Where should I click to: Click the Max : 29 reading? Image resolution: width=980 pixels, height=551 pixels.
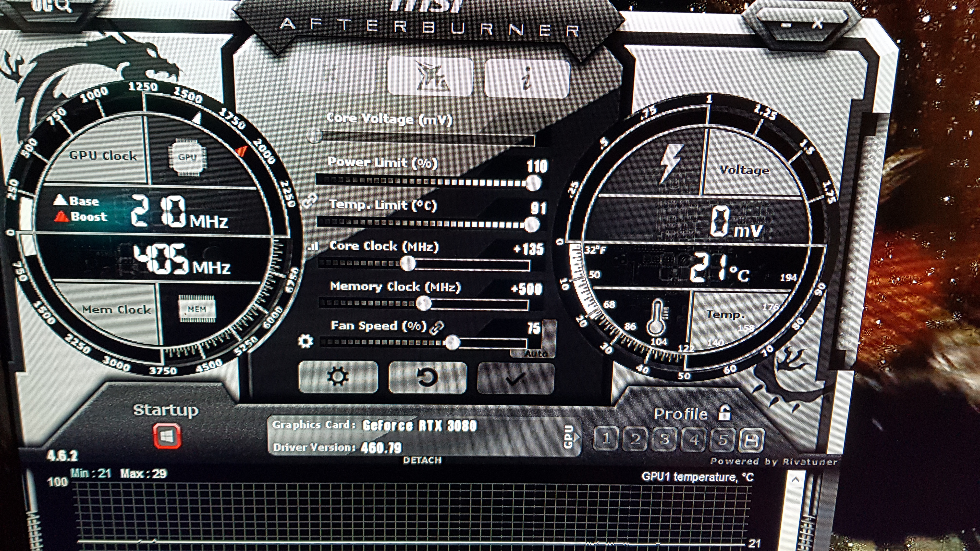pos(143,474)
